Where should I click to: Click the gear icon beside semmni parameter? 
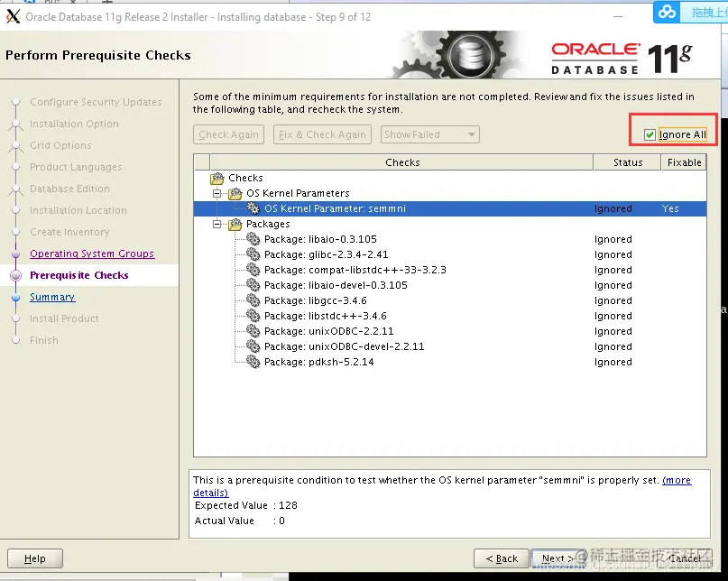[253, 208]
